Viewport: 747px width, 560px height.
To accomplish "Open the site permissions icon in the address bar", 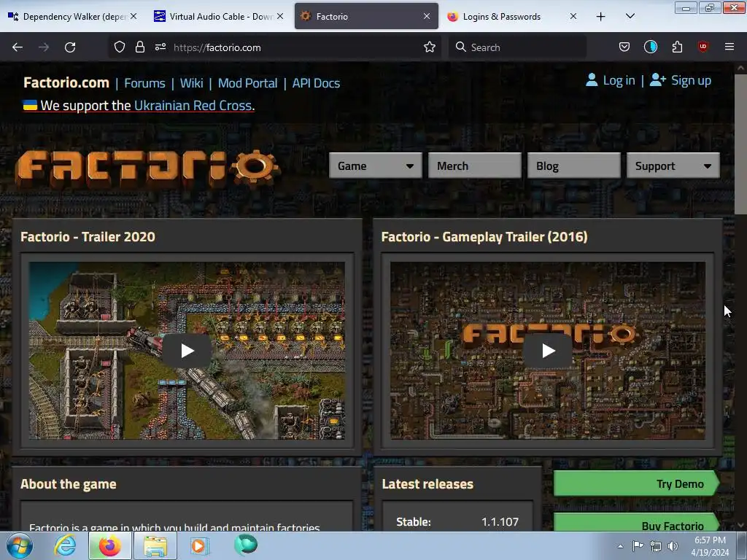I will click(160, 47).
